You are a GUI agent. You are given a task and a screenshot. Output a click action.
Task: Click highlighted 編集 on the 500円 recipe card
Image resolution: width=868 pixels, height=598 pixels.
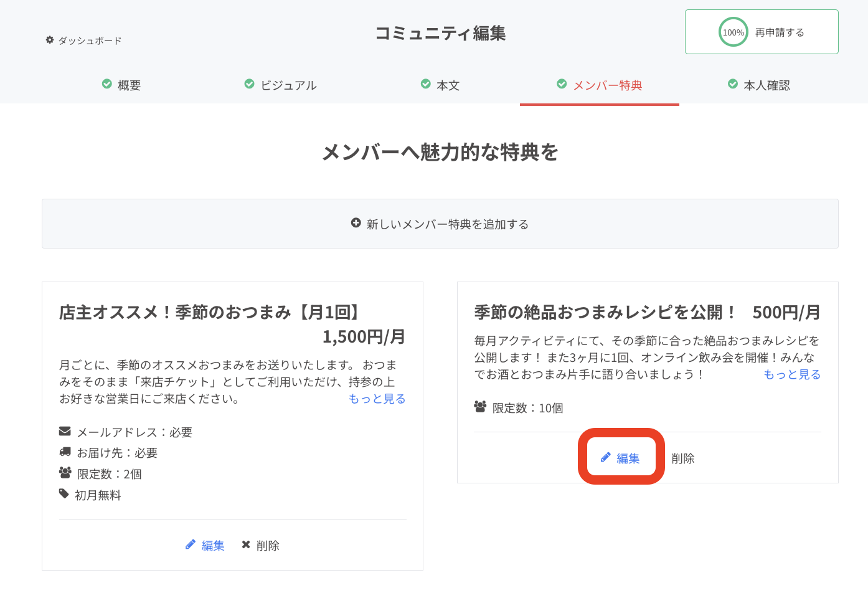628,458
